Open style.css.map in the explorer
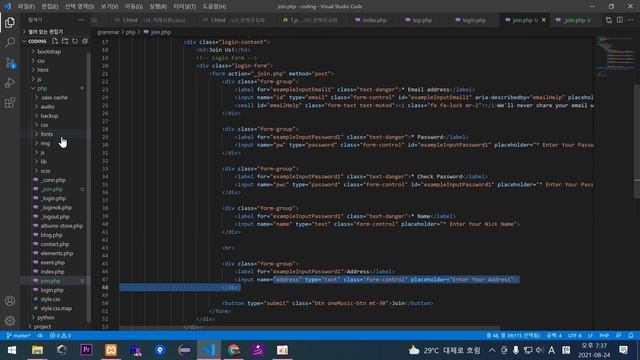 click(x=56, y=308)
